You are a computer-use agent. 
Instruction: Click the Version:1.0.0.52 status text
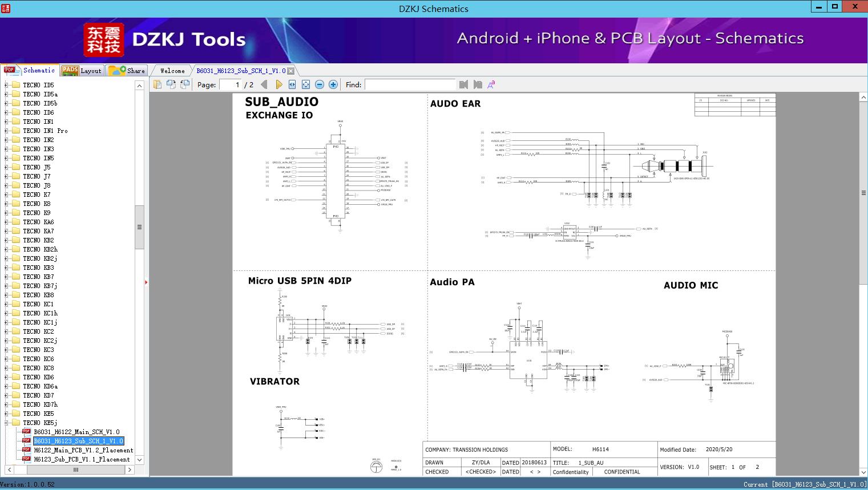click(x=27, y=484)
